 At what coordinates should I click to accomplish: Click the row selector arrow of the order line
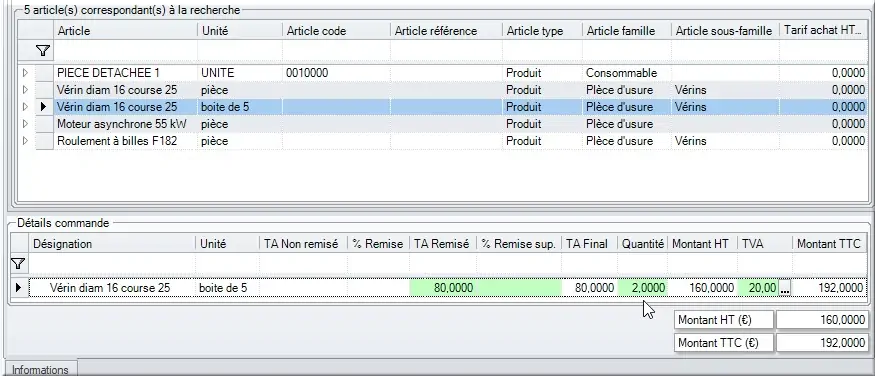click(x=18, y=288)
